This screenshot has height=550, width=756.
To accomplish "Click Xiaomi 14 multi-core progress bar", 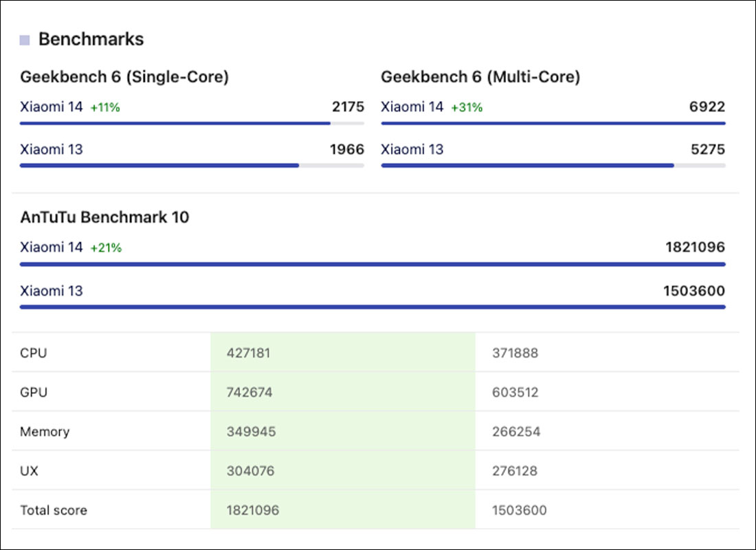I will pos(553,124).
